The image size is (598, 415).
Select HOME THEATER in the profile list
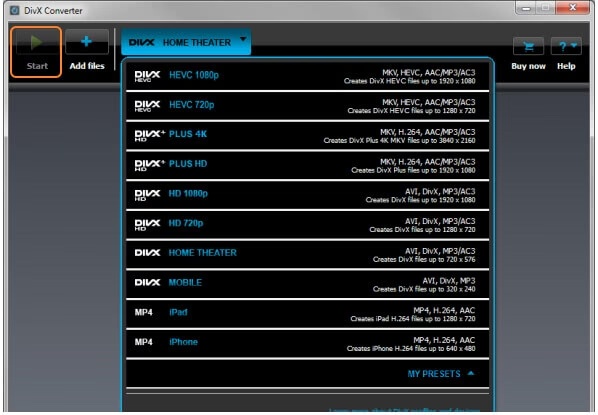click(307, 254)
